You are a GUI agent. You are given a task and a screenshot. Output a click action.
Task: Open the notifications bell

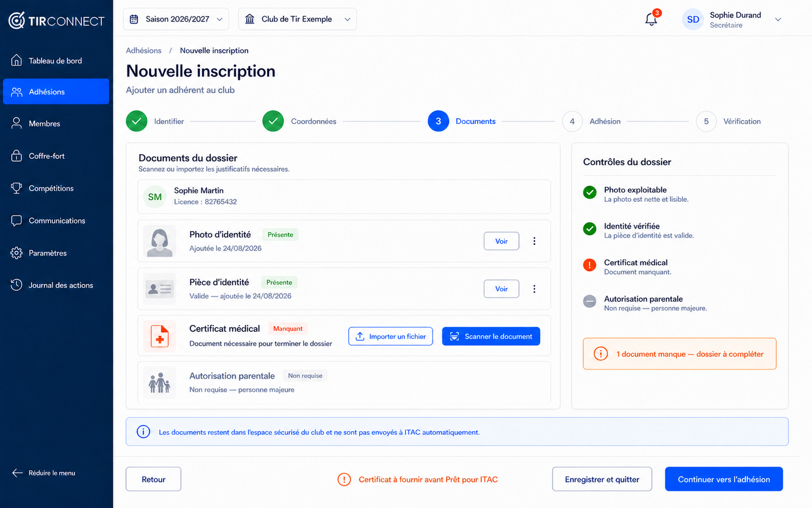pyautogui.click(x=651, y=19)
